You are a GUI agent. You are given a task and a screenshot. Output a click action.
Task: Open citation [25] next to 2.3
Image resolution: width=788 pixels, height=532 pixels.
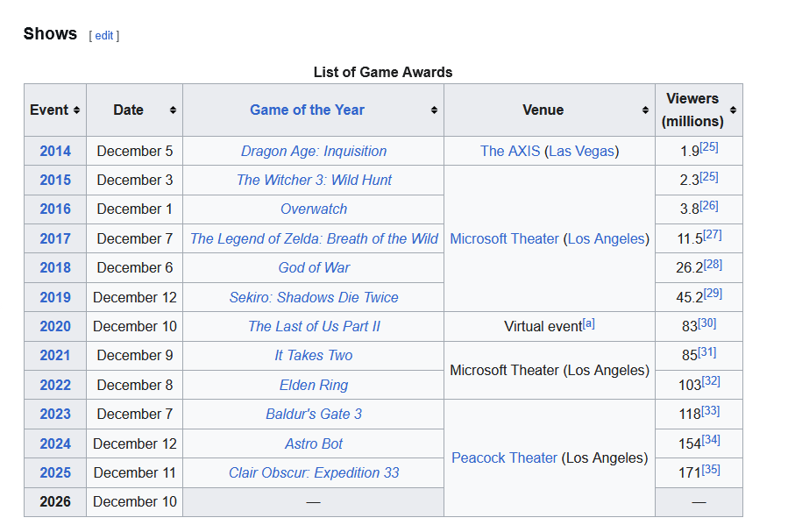pos(709,177)
